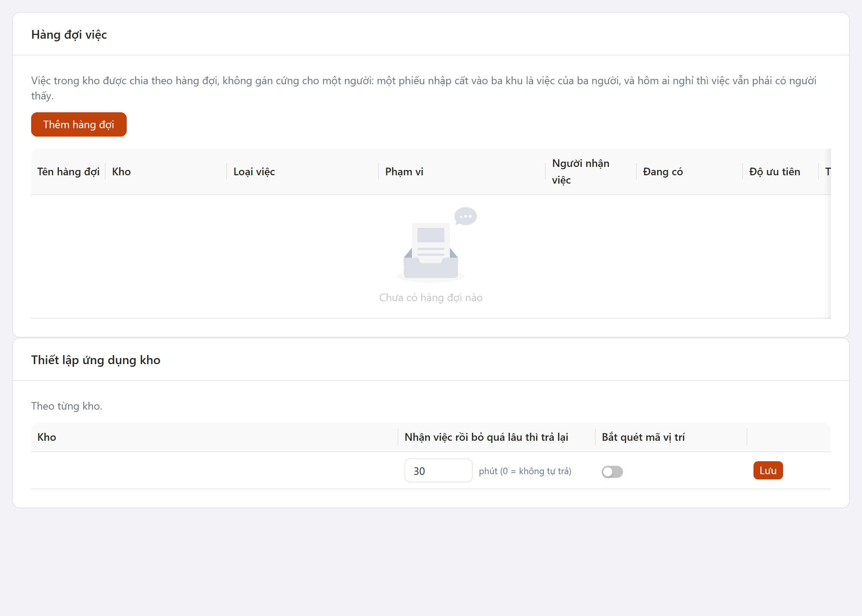The width and height of the screenshot is (862, 616).
Task: Click the "Chưa có hàng đợi nào" empty message
Action: pyautogui.click(x=431, y=297)
